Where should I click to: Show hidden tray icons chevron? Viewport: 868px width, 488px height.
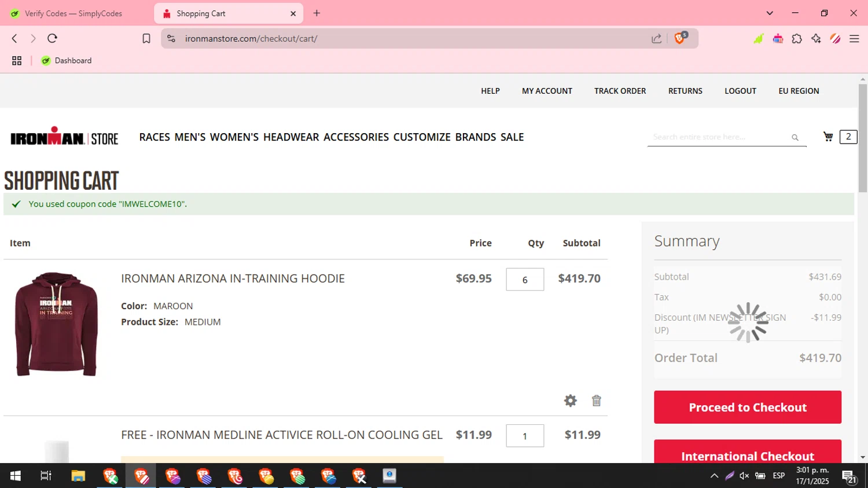(x=714, y=476)
